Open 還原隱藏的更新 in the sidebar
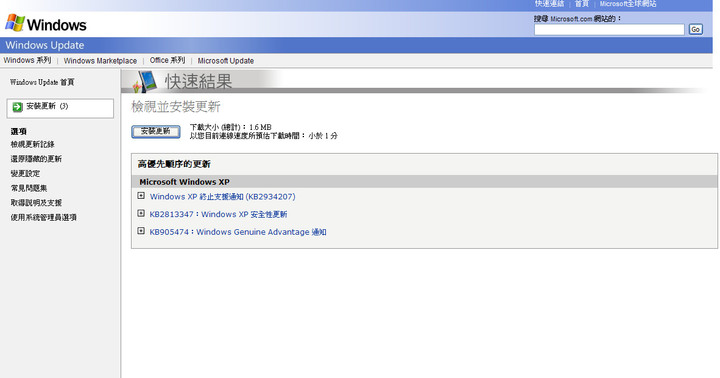 coord(36,159)
